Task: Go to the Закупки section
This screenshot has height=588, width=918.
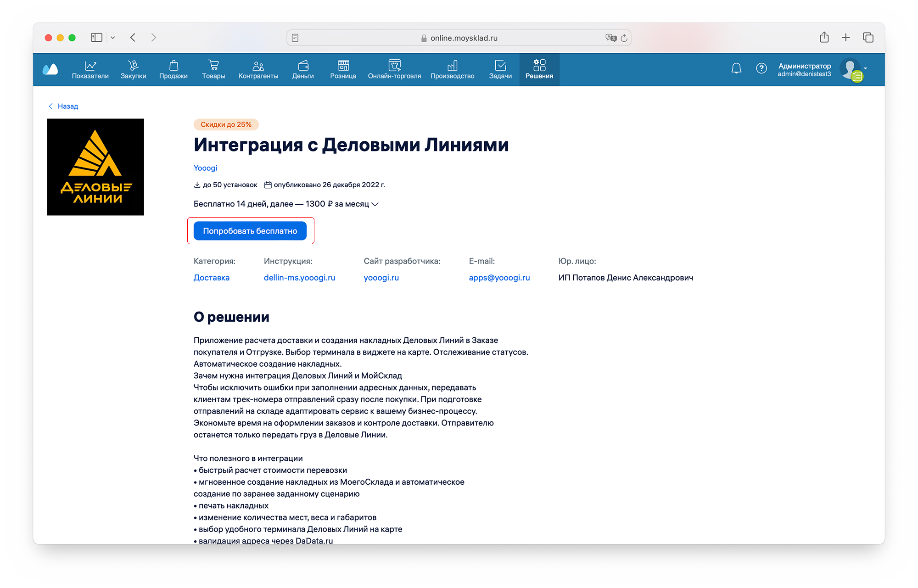Action: coord(133,69)
